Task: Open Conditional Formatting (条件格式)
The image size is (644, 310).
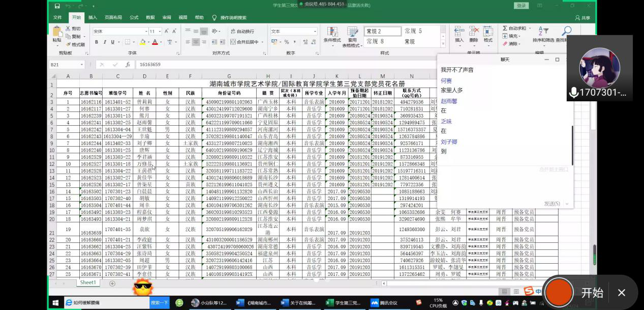Action: tap(332, 35)
